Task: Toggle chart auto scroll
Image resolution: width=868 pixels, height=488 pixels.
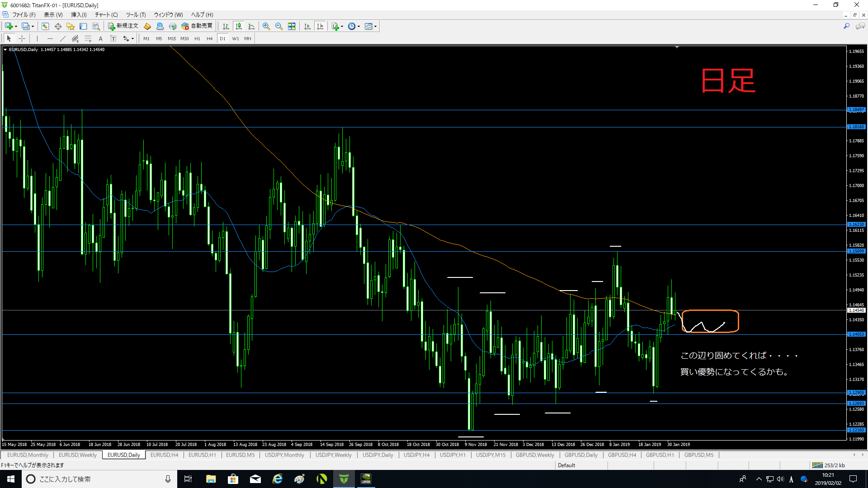Action: coord(307,26)
